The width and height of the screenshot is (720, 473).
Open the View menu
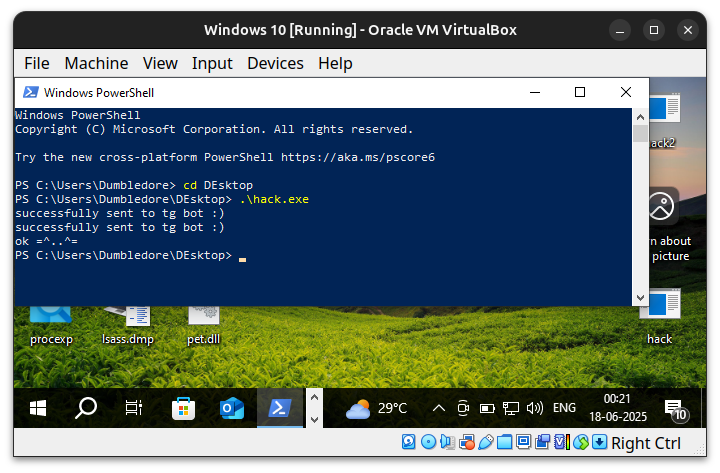pos(160,63)
